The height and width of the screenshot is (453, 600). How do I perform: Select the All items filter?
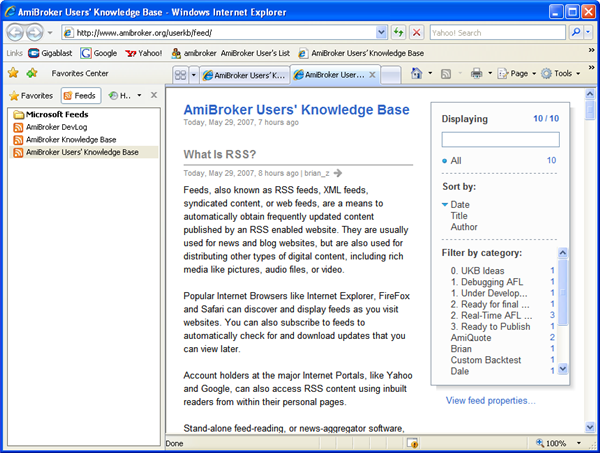tap(456, 160)
